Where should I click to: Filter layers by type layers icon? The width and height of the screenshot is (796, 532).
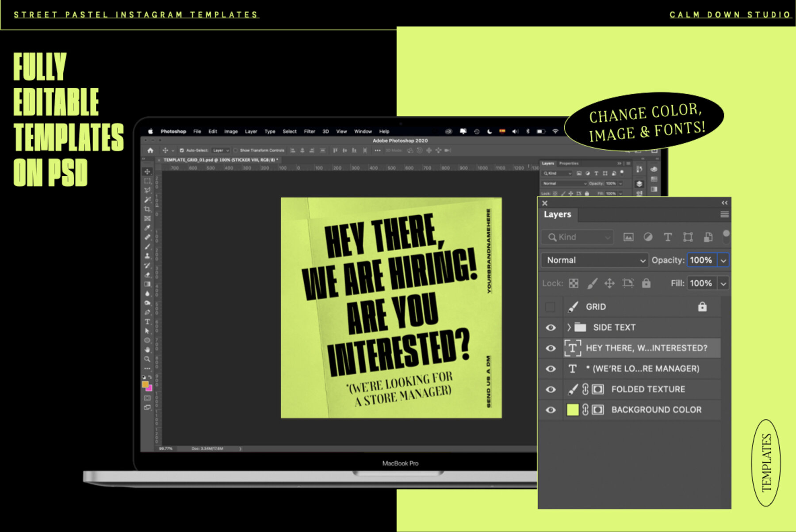(x=668, y=237)
